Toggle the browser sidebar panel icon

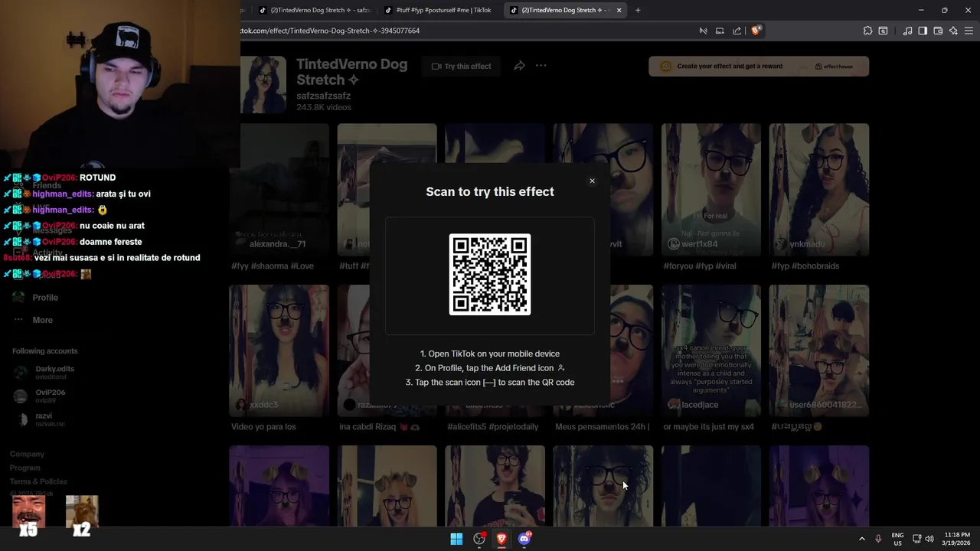(923, 31)
